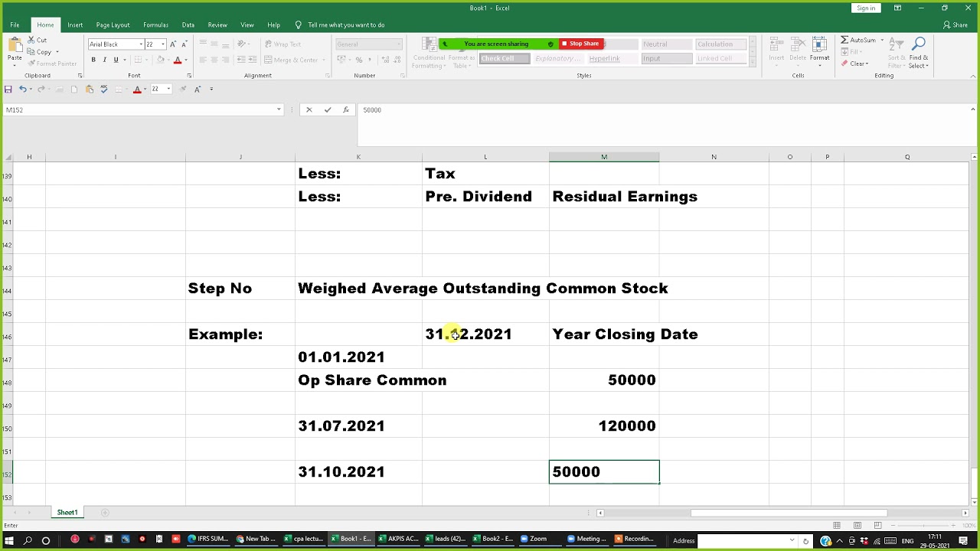Toggle Center horizontal alignment

[214, 60]
